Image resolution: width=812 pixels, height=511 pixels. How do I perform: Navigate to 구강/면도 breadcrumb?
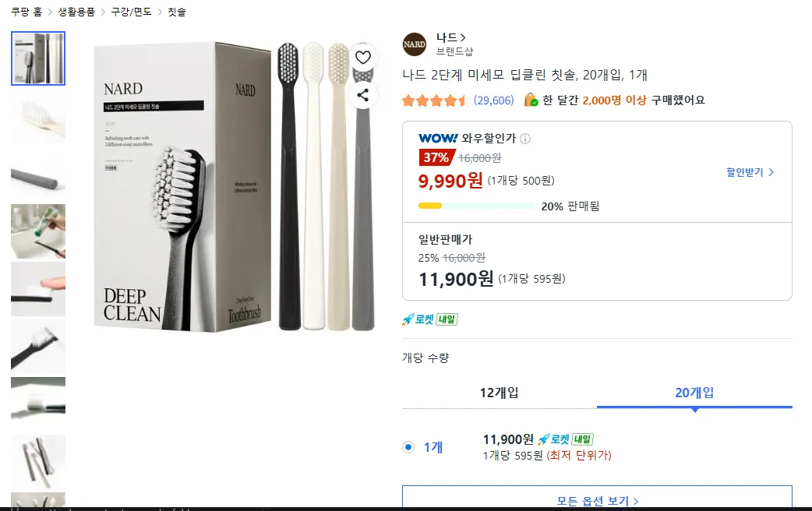click(x=132, y=12)
